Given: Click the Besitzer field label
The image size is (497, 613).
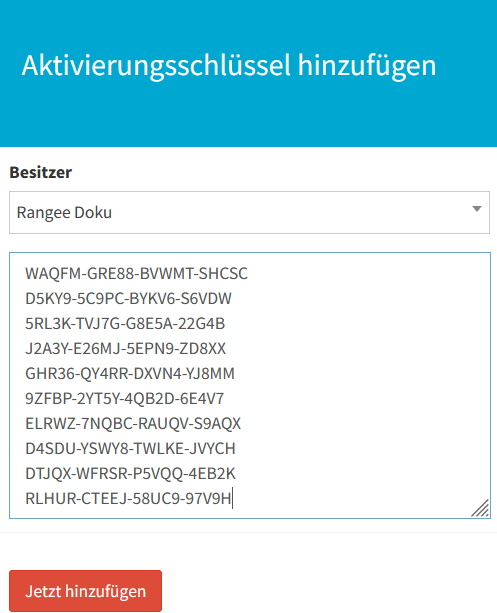Looking at the screenshot, I should point(41,172).
